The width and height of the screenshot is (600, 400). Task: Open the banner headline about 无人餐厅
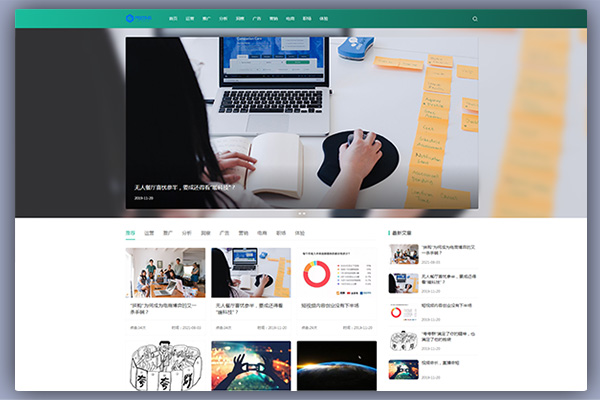[x=185, y=186]
